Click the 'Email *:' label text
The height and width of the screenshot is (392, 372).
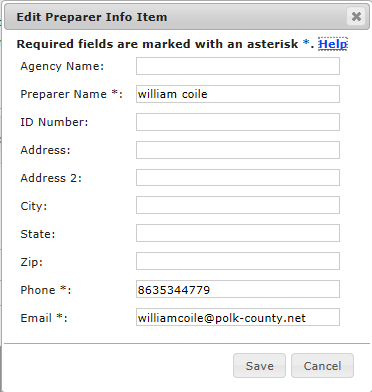[44, 318]
